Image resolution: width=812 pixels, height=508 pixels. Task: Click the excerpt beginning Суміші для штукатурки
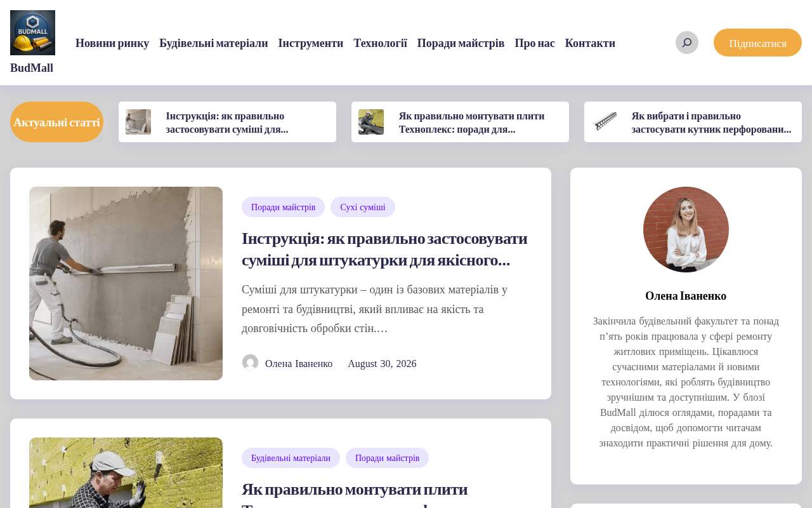pos(375,309)
